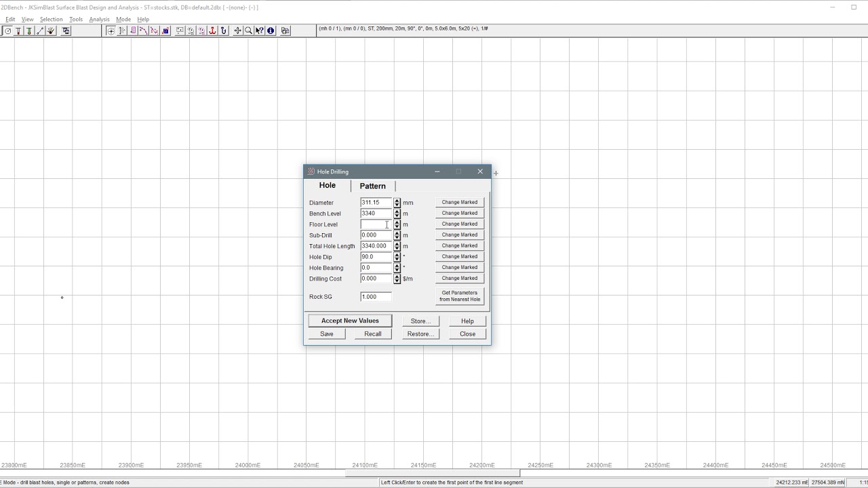Select the red drill hole mode icon
Viewport: 868px width, 488px height.
pyautogui.click(x=18, y=30)
